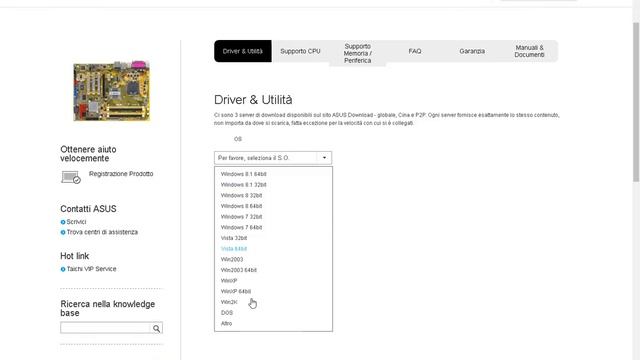Click the knowledge base search magnifier icon

tap(157, 328)
